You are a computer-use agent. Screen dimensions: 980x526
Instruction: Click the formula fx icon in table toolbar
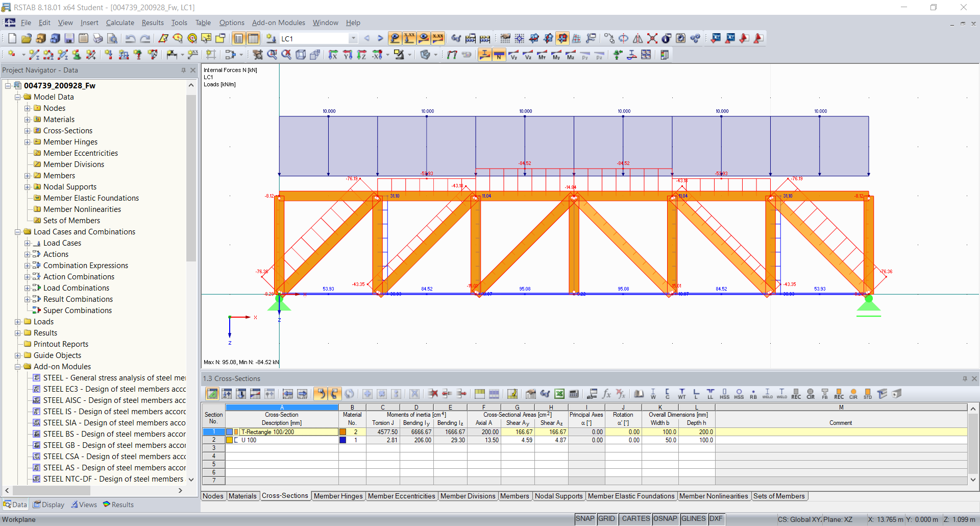coord(606,394)
